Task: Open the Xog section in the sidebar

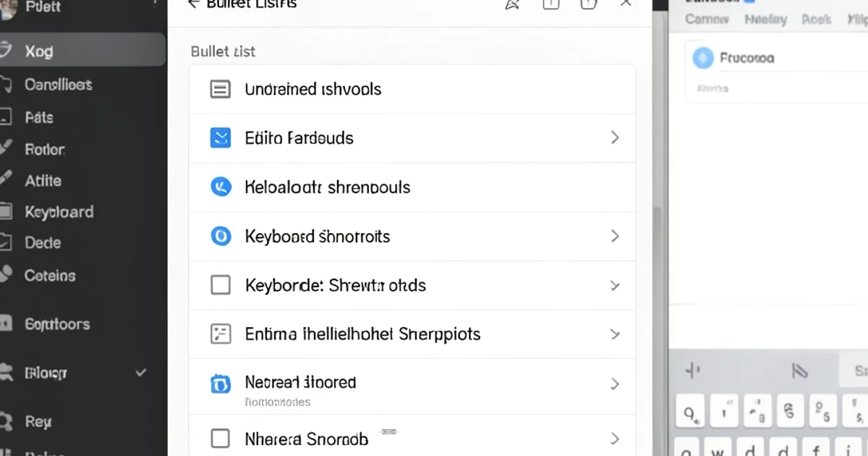Action: click(x=40, y=51)
